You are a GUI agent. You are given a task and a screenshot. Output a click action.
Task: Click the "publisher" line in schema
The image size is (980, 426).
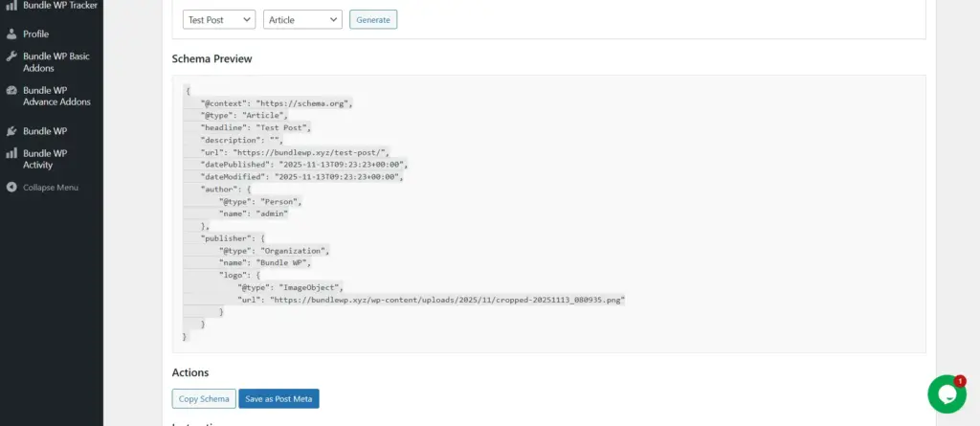[x=234, y=238]
